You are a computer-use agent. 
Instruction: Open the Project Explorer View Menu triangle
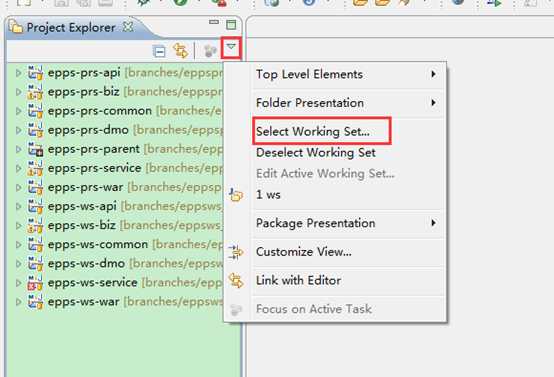click(231, 47)
